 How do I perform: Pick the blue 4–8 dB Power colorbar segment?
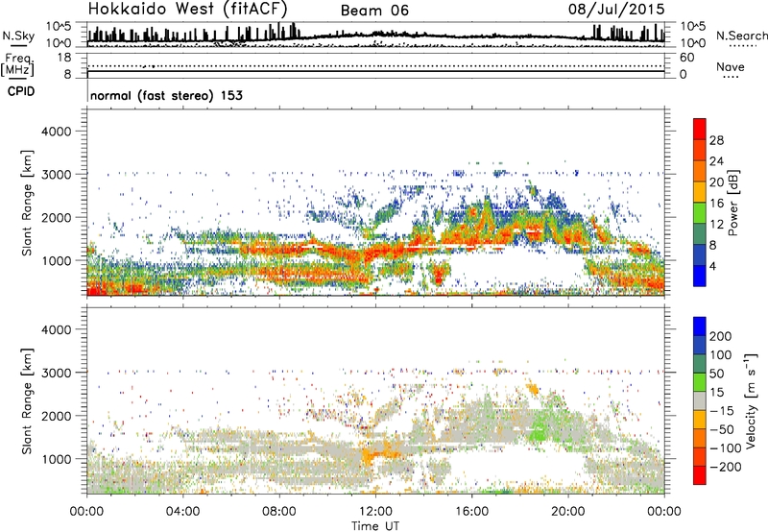[x=700, y=254]
